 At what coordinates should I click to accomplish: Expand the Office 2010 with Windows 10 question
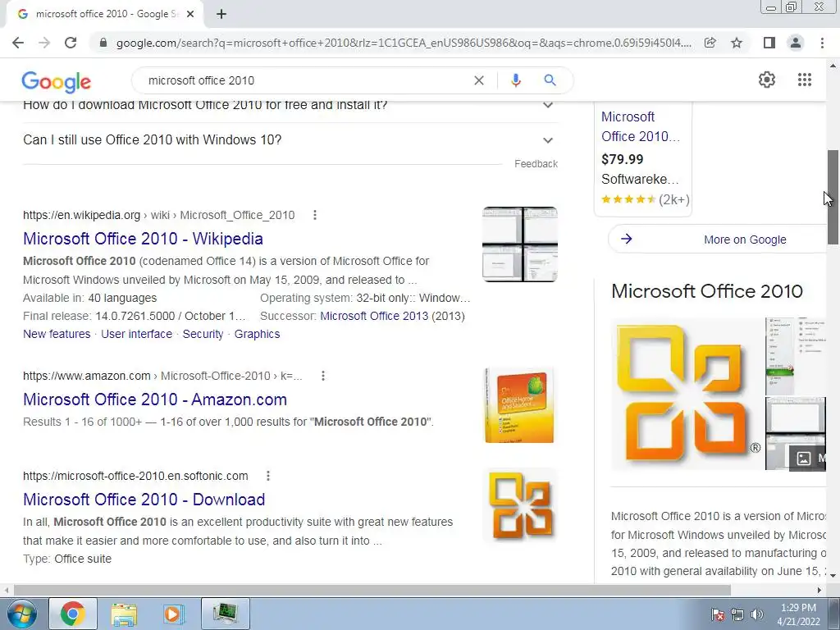(x=290, y=139)
